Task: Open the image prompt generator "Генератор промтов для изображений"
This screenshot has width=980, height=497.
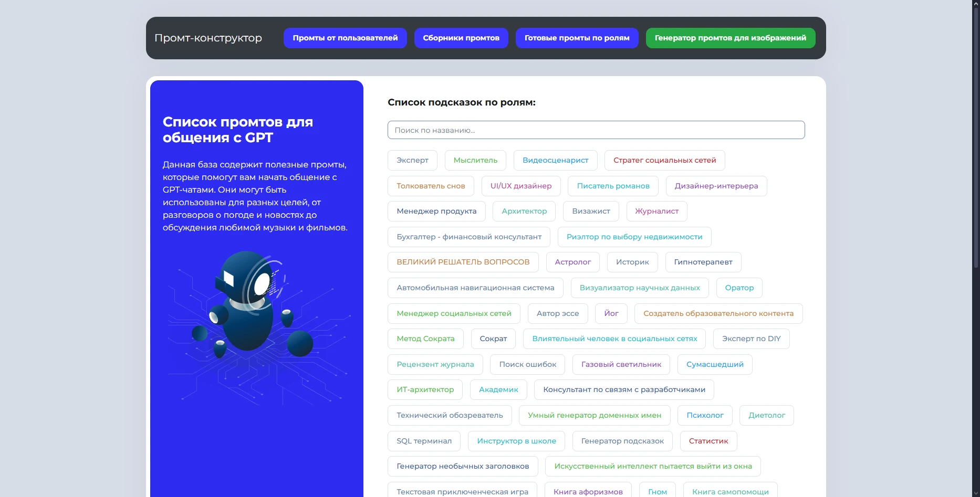Action: tap(730, 38)
